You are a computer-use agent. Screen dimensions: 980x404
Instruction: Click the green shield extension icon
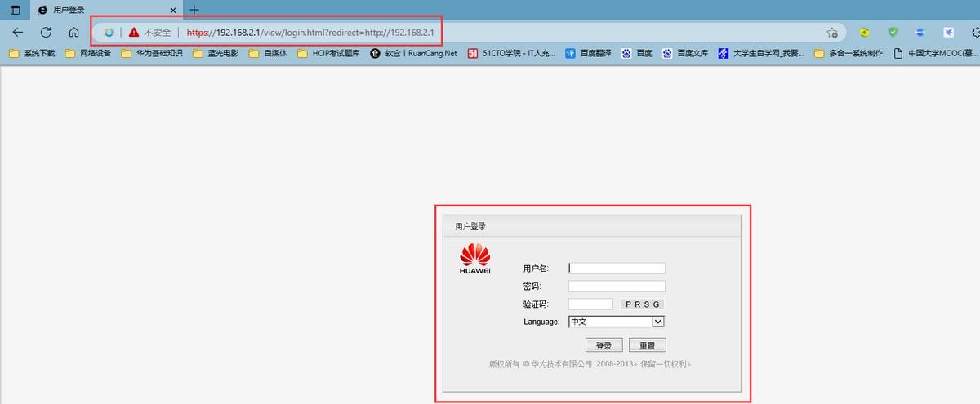(x=893, y=33)
